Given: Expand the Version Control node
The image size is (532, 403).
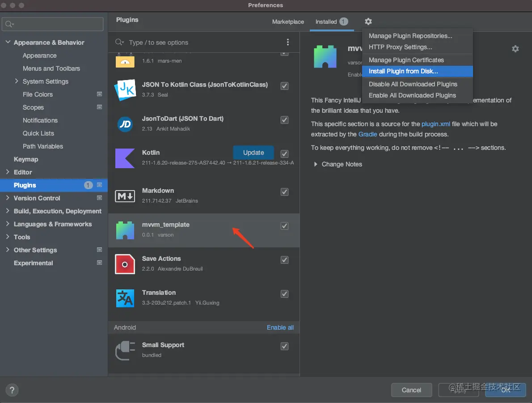Looking at the screenshot, I should (8, 198).
